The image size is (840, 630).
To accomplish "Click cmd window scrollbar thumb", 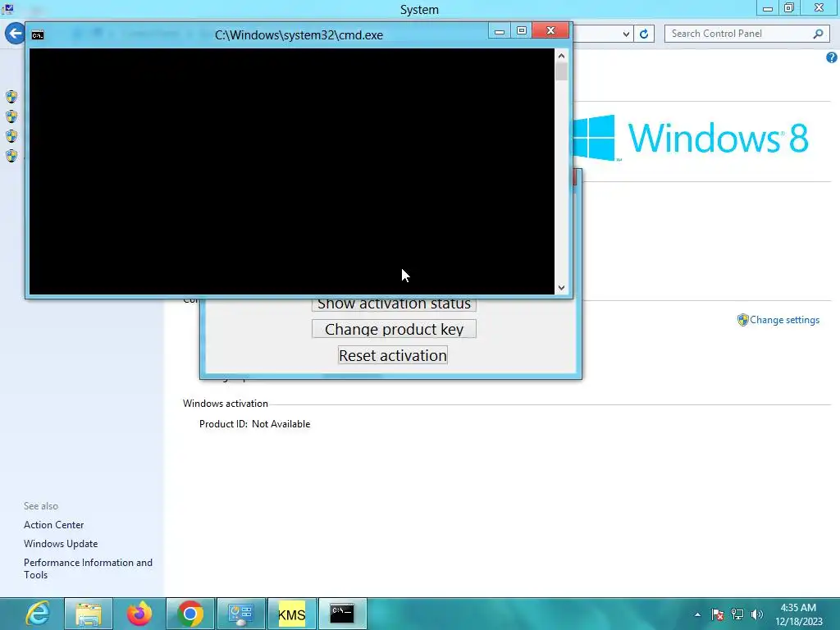I will pyautogui.click(x=561, y=71).
